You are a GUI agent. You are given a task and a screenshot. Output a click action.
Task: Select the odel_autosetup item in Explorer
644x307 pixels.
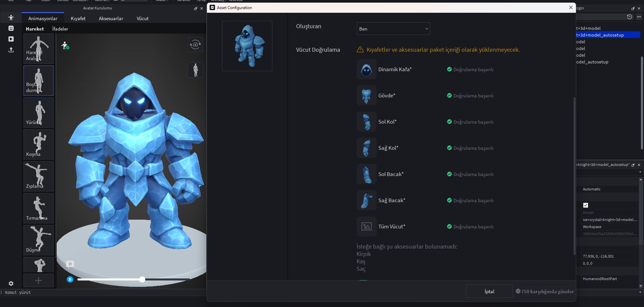click(592, 62)
